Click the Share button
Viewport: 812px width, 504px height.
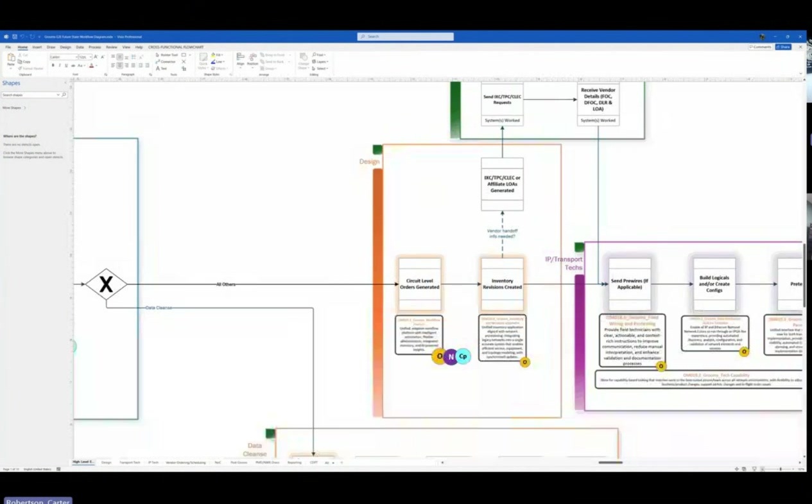783,47
